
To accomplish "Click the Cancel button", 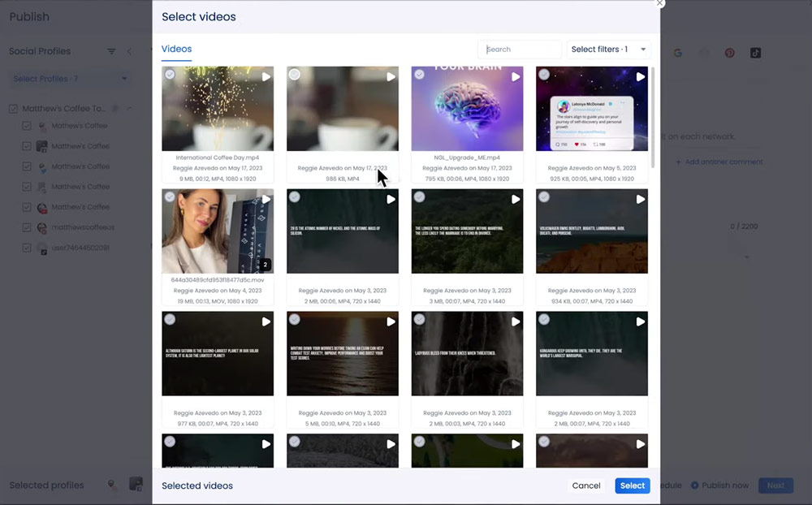I will [x=586, y=486].
